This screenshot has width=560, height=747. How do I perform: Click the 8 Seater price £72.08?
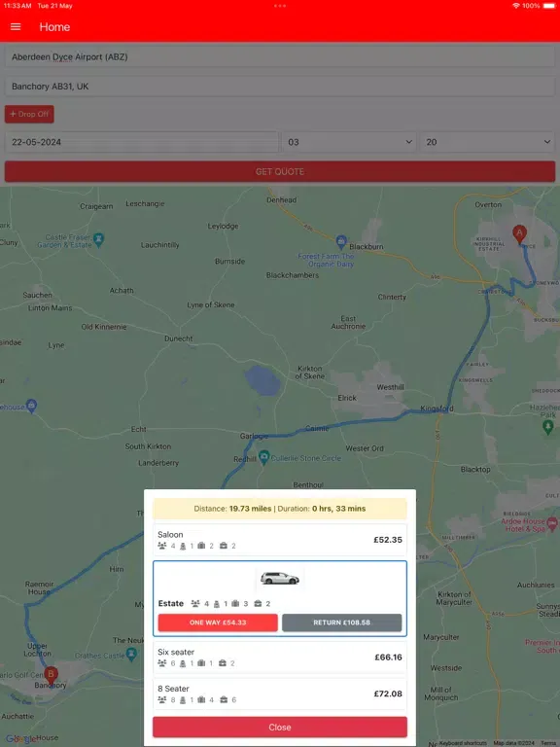click(x=388, y=694)
